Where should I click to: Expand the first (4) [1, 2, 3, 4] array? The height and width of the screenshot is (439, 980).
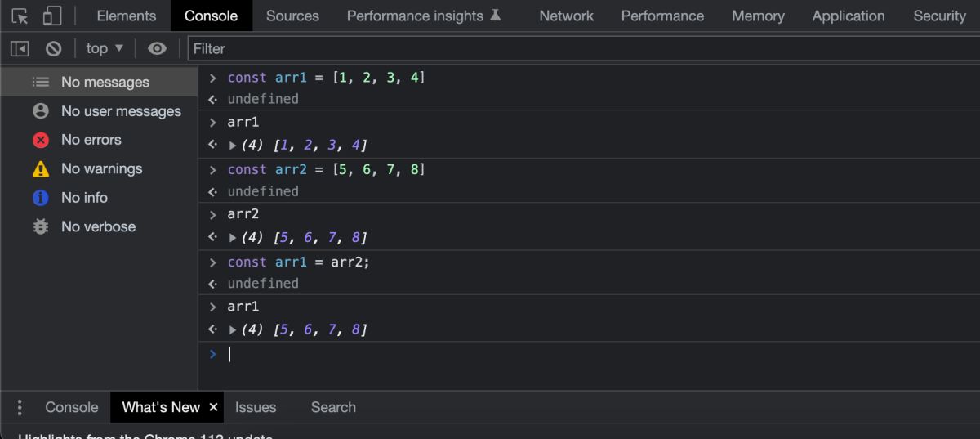(233, 146)
